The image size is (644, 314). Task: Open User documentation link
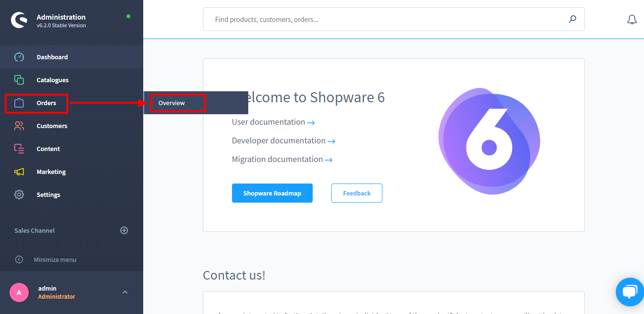pos(273,122)
